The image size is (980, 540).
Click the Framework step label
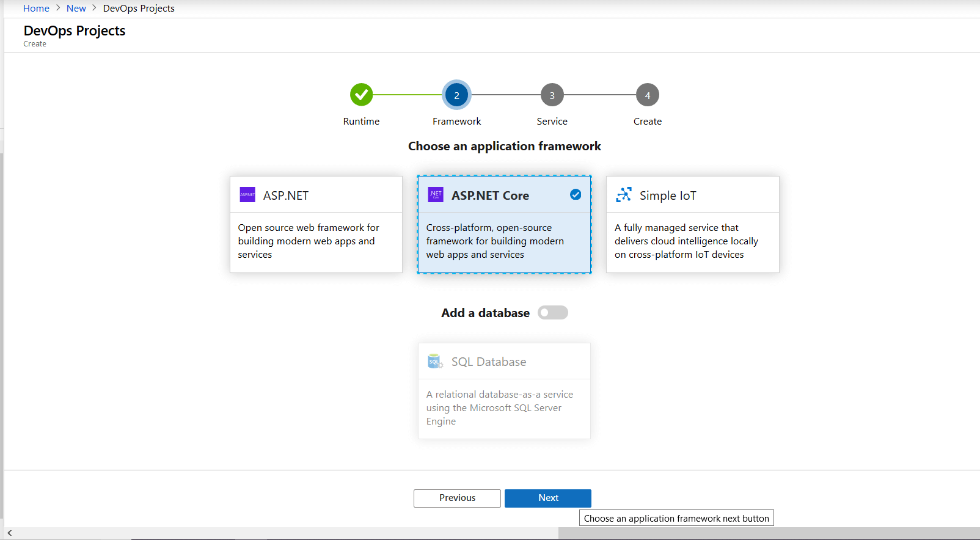coord(457,122)
